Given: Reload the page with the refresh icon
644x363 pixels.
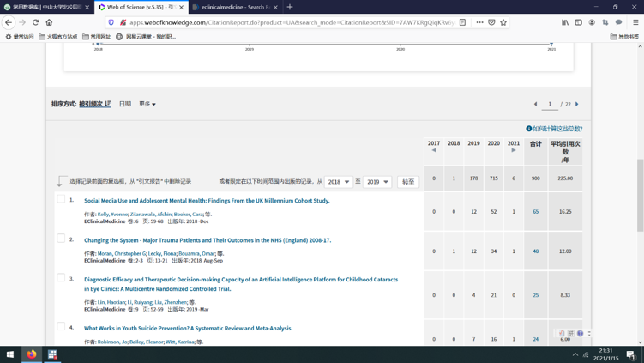Looking at the screenshot, I should tap(36, 22).
